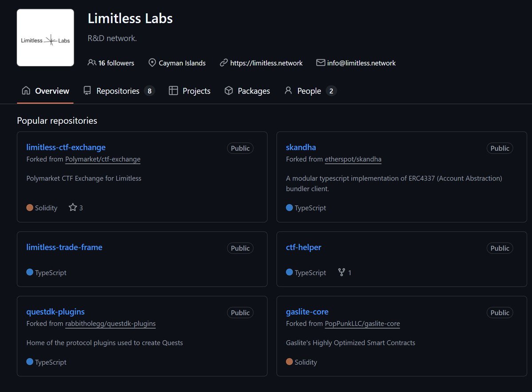This screenshot has width=532, height=392.
Task: Open the 16 followers link
Action: point(111,63)
